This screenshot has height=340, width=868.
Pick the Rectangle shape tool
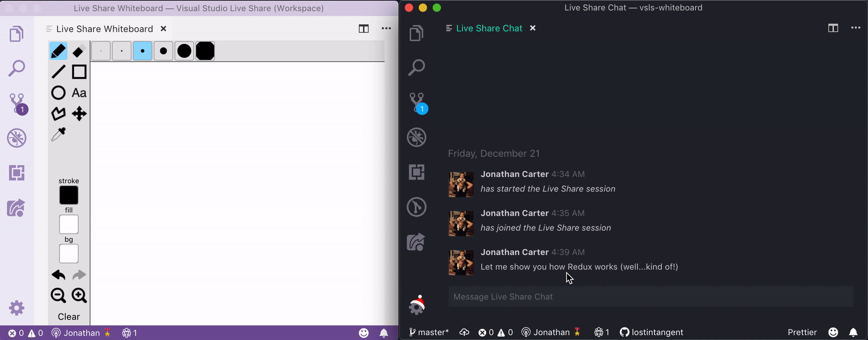point(79,72)
